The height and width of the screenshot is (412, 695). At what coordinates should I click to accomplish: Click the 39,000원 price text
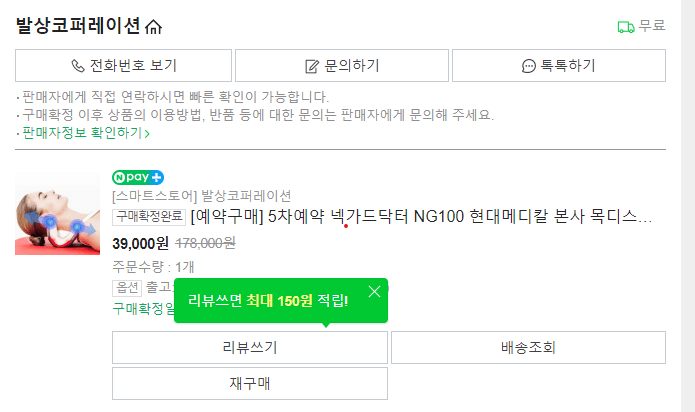tap(140, 243)
